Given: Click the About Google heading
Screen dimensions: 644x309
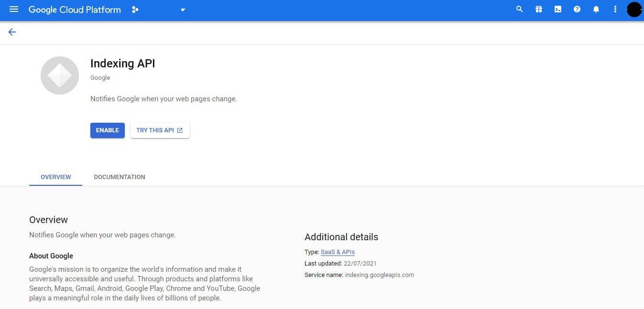Looking at the screenshot, I should pyautogui.click(x=51, y=256).
